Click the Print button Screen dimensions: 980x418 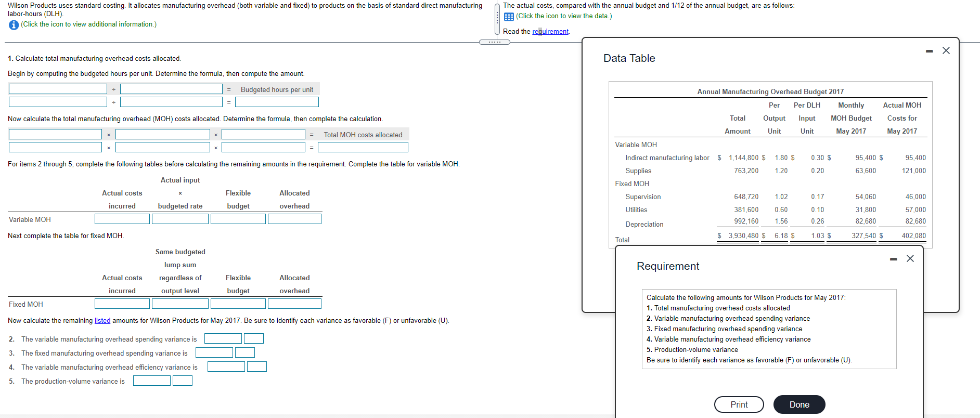coord(739,404)
